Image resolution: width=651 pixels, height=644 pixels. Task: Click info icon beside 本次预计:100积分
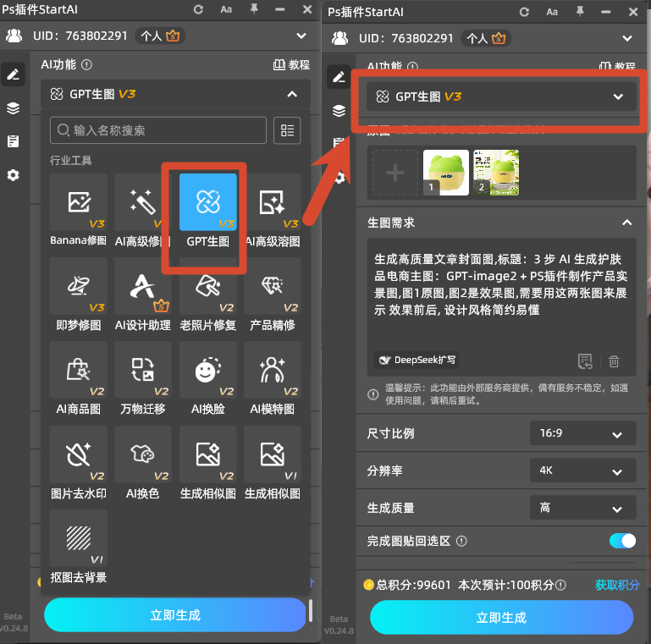[561, 585]
